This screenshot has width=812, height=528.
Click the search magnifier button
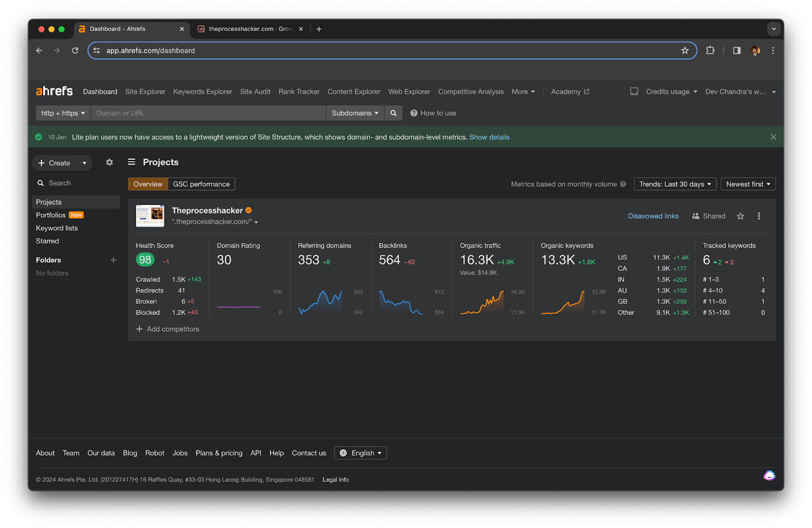[393, 113]
